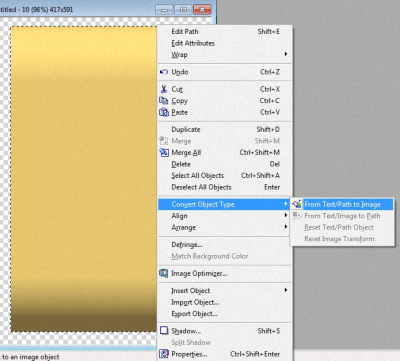This screenshot has height=361, width=400.
Task: Click the Image Optimizer icon
Action: pyautogui.click(x=164, y=273)
